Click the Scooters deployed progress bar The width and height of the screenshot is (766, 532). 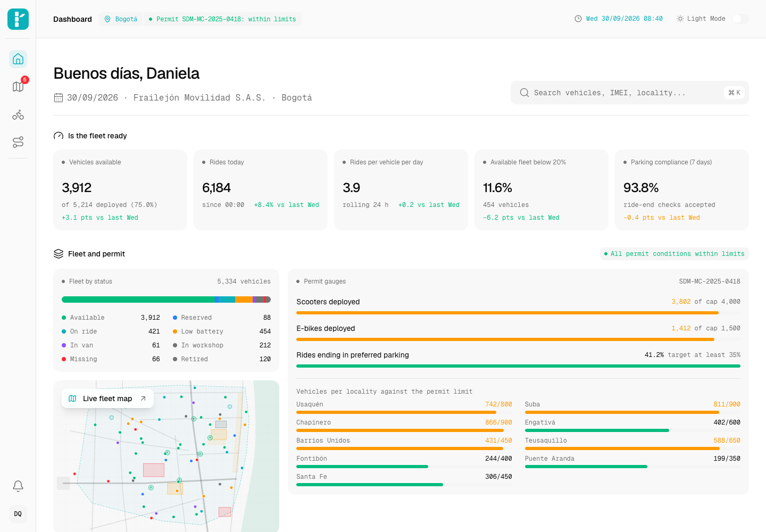[518, 313]
